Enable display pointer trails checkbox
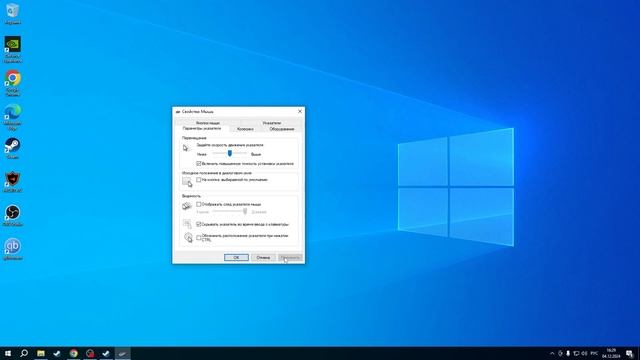Image resolution: width=640 pixels, height=360 pixels. 199,204
